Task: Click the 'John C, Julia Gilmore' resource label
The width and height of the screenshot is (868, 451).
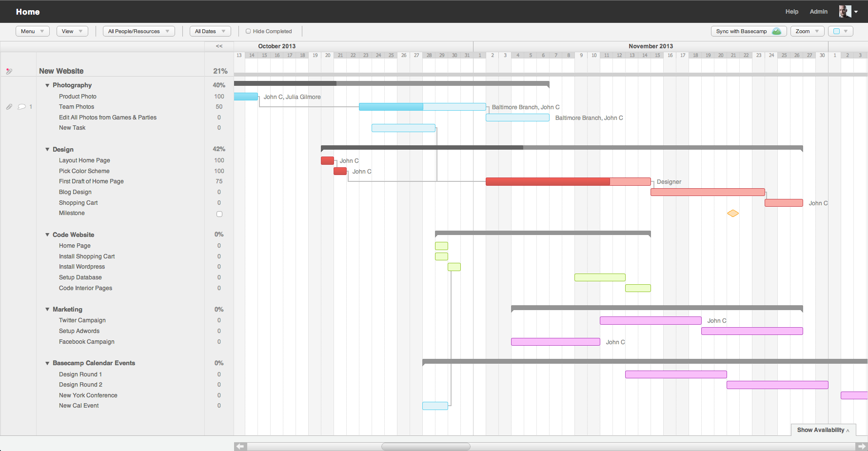Action: [x=292, y=97]
